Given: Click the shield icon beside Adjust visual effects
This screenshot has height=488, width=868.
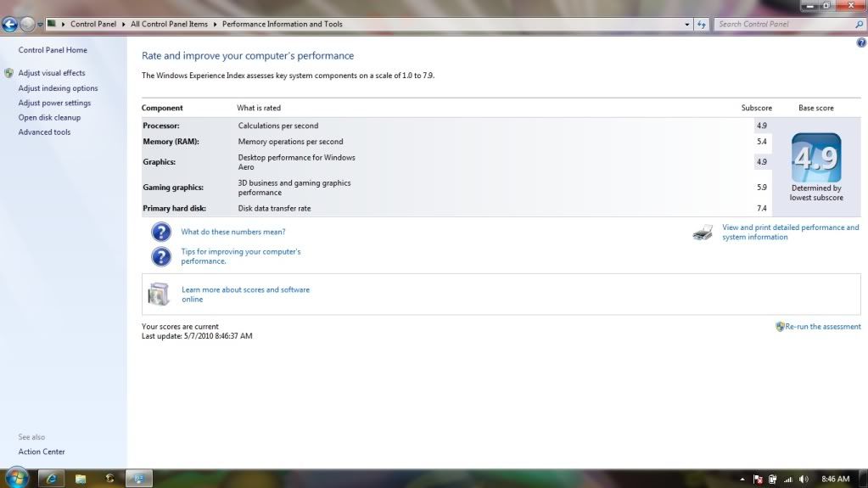Looking at the screenshot, I should click(8, 73).
